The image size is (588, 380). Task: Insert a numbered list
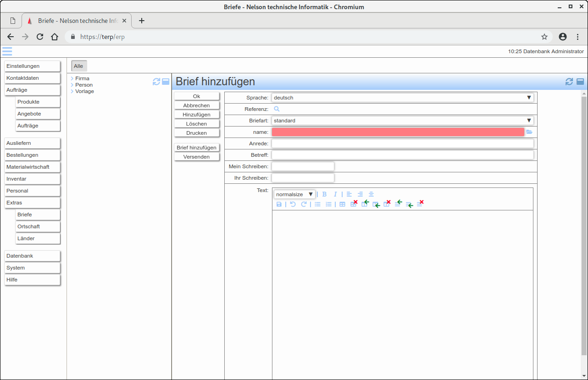point(328,204)
